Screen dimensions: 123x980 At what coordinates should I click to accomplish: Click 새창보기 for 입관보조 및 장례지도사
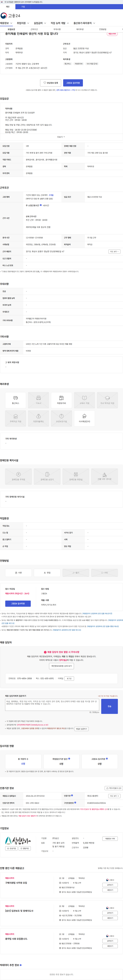click(x=110, y=918)
